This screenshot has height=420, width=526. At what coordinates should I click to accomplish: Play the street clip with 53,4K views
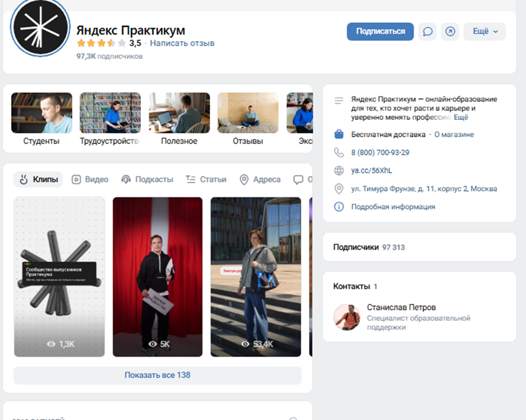[255, 277]
